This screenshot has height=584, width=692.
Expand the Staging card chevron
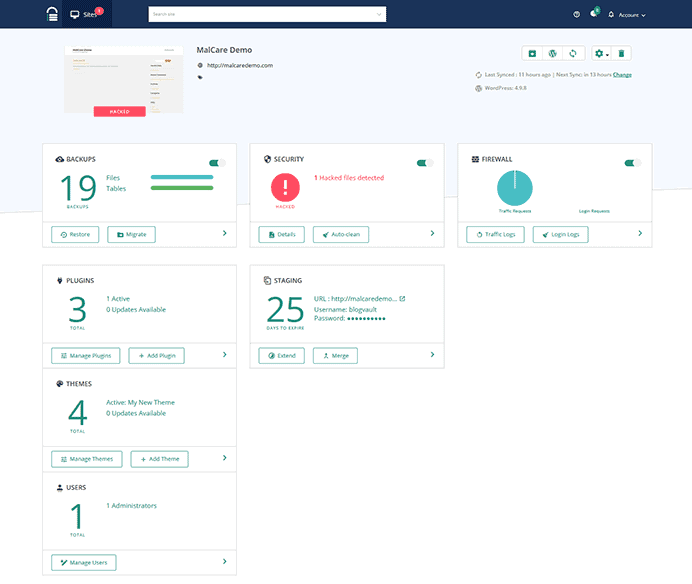(432, 354)
